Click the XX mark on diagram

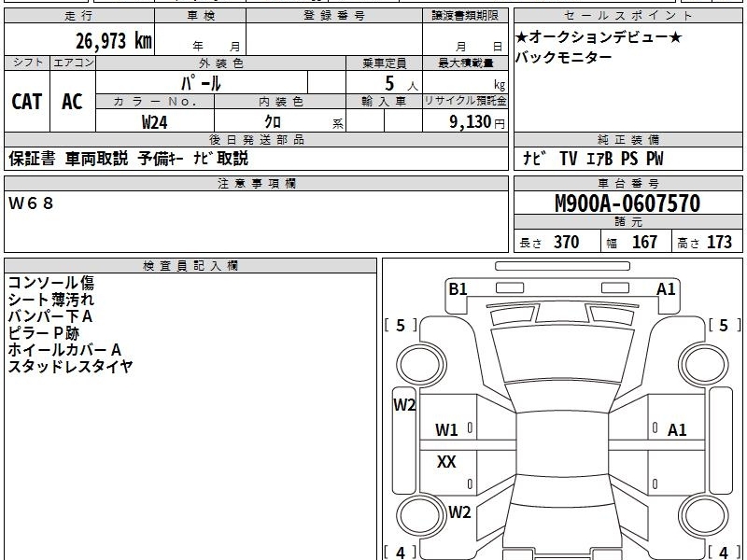tap(446, 461)
